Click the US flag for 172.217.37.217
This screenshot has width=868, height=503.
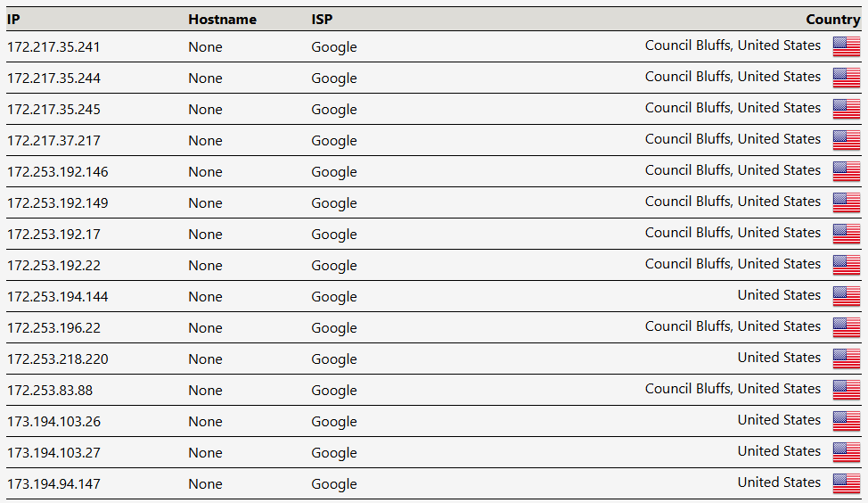click(846, 140)
